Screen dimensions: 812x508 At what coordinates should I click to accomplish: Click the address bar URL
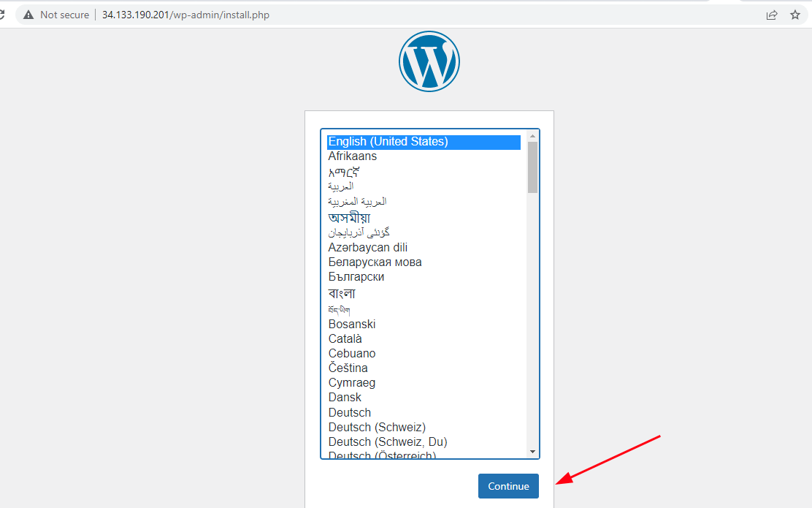(x=185, y=15)
